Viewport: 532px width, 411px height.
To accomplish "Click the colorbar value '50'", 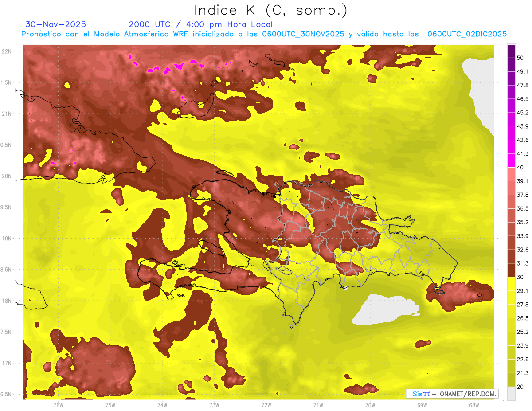I will pyautogui.click(x=520, y=58).
